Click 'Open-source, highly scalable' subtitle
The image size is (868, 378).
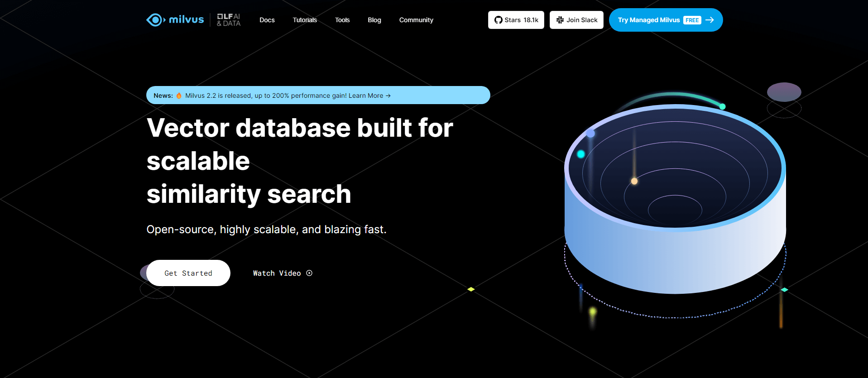point(266,230)
